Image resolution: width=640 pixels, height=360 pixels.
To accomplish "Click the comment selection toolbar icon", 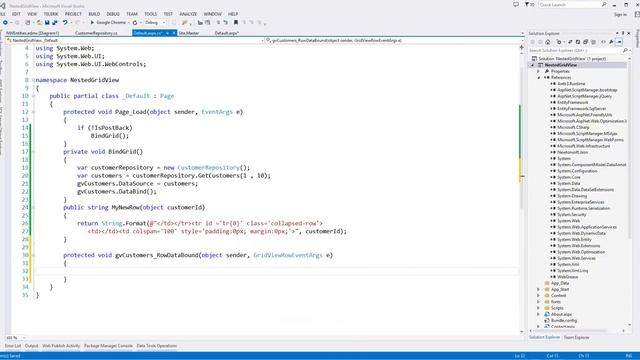I will click(x=218, y=22).
